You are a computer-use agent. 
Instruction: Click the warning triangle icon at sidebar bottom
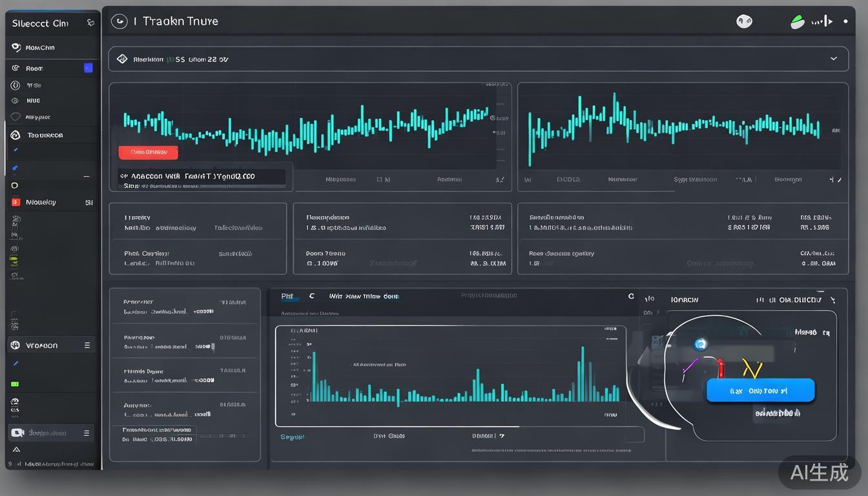[16, 449]
